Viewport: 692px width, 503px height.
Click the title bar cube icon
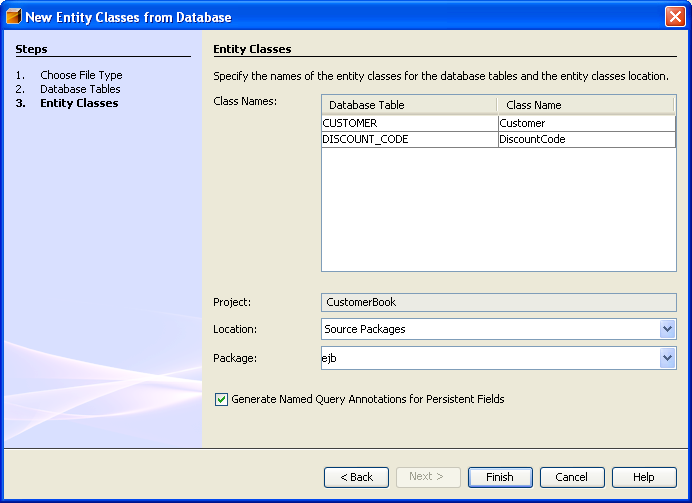[x=14, y=16]
